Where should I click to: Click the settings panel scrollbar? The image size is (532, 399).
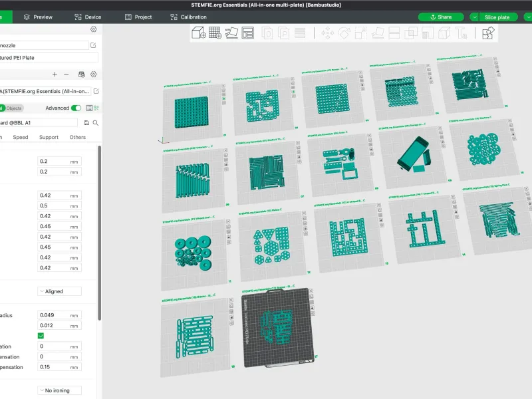point(99,233)
